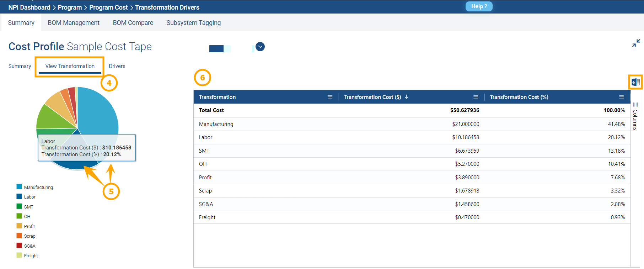Image resolution: width=644 pixels, height=269 pixels.
Task: Open the Columns side panel
Action: pos(635,116)
